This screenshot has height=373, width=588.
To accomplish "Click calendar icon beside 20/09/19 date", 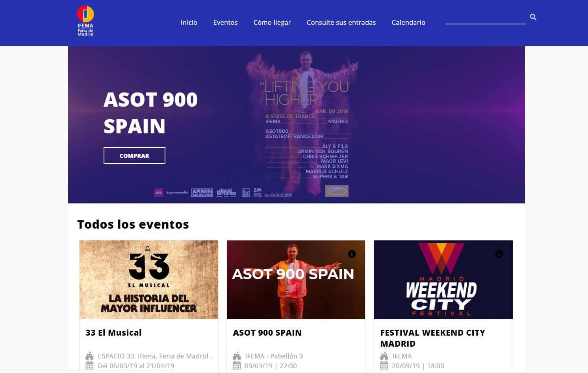I will (x=384, y=366).
